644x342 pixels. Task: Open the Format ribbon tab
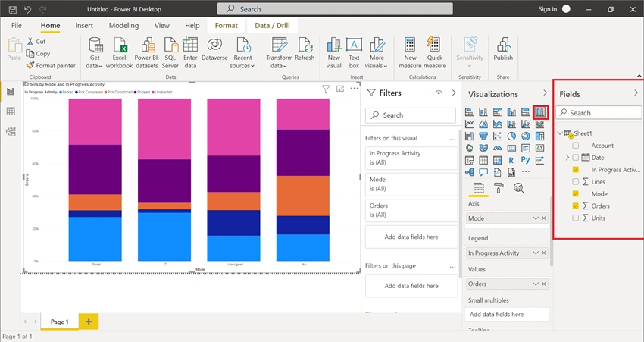coord(227,26)
